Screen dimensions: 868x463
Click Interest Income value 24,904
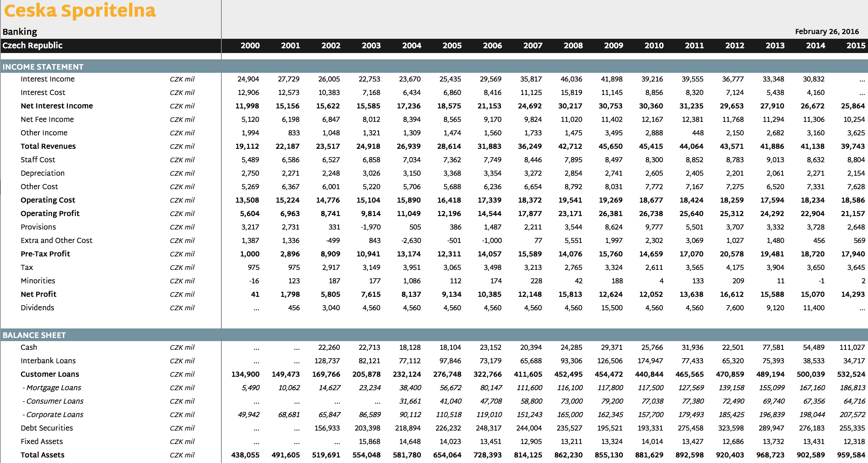(248, 79)
